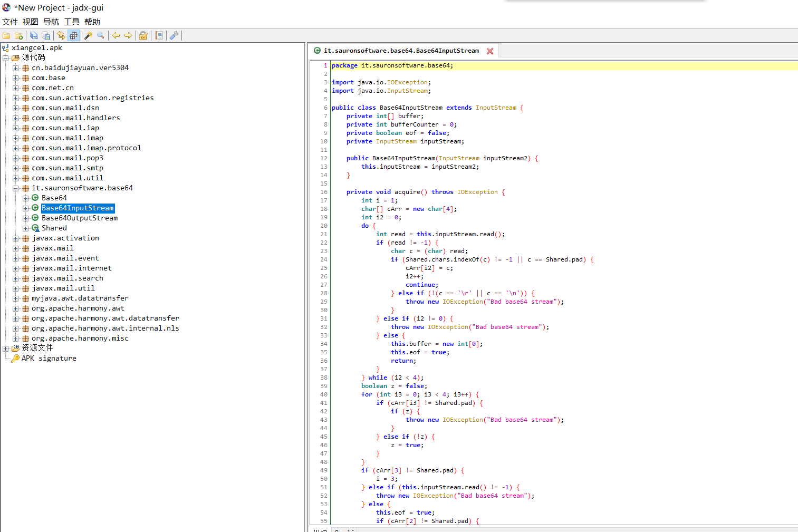
Task: Toggle deobfuscation with the padlock icon
Action: (143, 36)
